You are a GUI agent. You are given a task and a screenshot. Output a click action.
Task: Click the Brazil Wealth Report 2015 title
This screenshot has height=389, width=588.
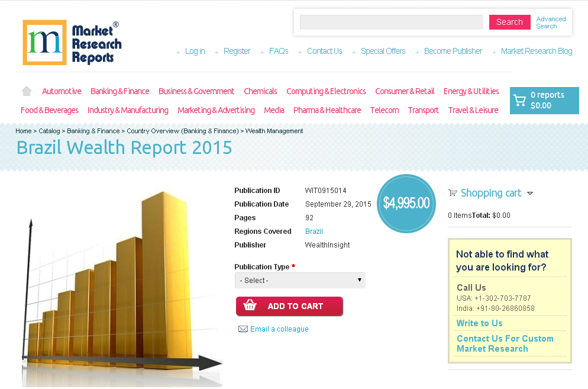pyautogui.click(x=124, y=147)
